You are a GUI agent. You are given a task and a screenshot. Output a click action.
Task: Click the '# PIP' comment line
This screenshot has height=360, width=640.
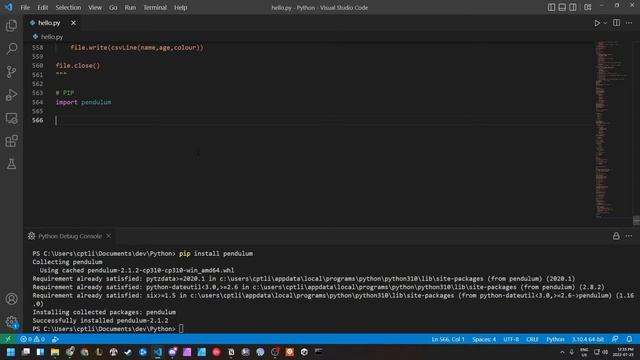tap(65, 93)
